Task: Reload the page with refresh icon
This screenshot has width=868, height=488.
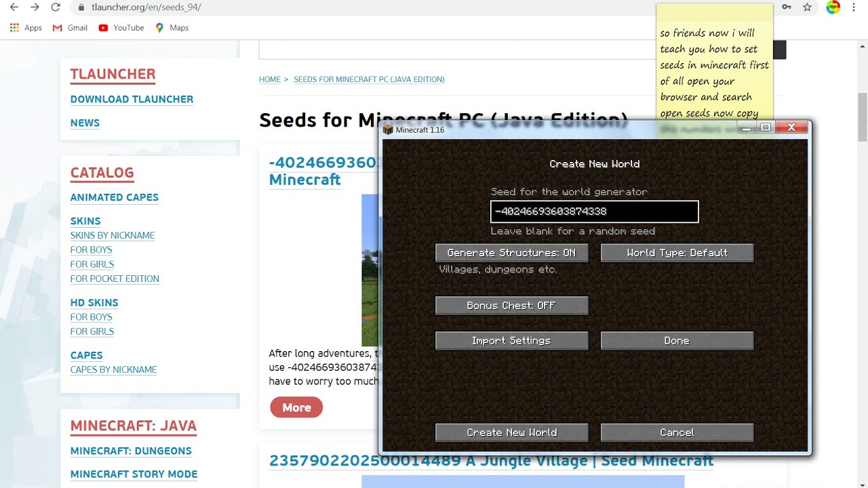Action: pyautogui.click(x=56, y=7)
